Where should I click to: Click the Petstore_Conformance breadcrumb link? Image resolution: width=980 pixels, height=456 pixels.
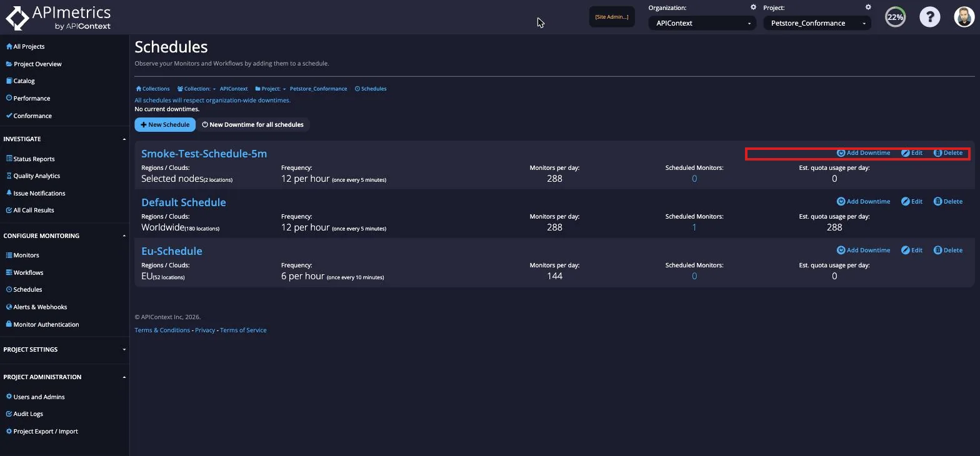318,89
